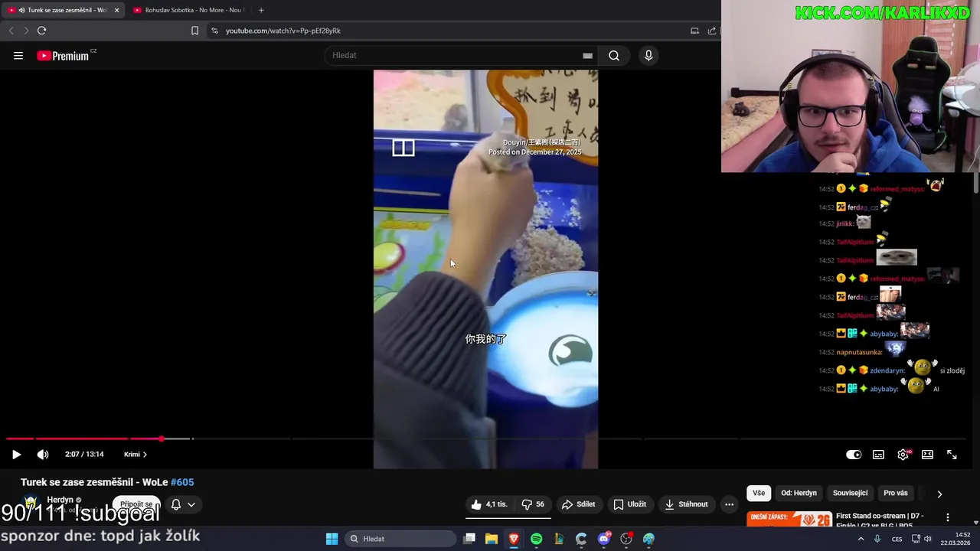Open more actions three-dot menu
The width and height of the screenshot is (980, 551).
729,504
